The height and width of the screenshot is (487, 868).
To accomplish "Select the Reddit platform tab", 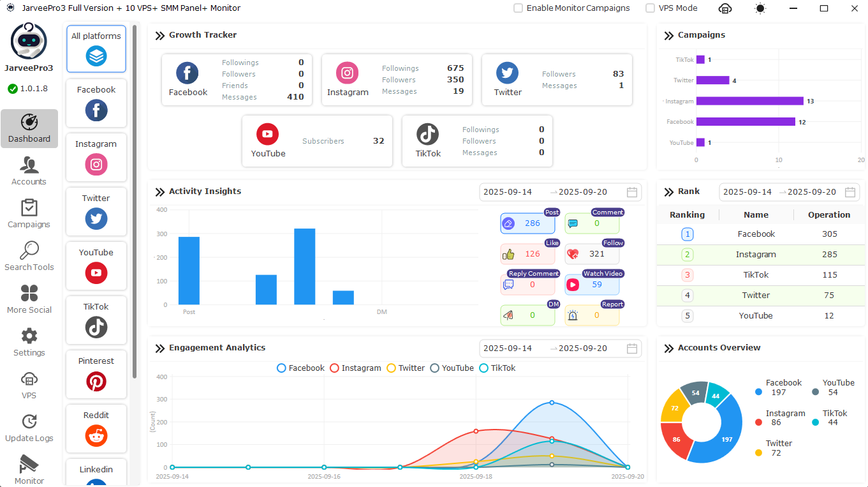I will [x=96, y=428].
